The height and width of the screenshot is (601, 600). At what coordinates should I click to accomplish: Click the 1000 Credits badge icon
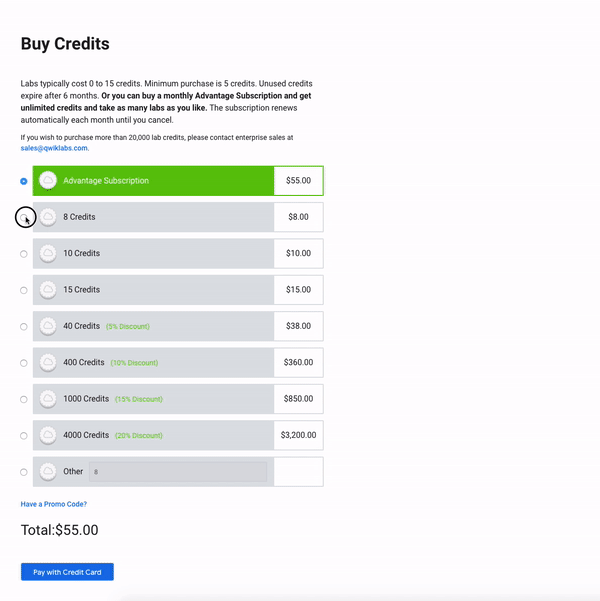click(47, 399)
